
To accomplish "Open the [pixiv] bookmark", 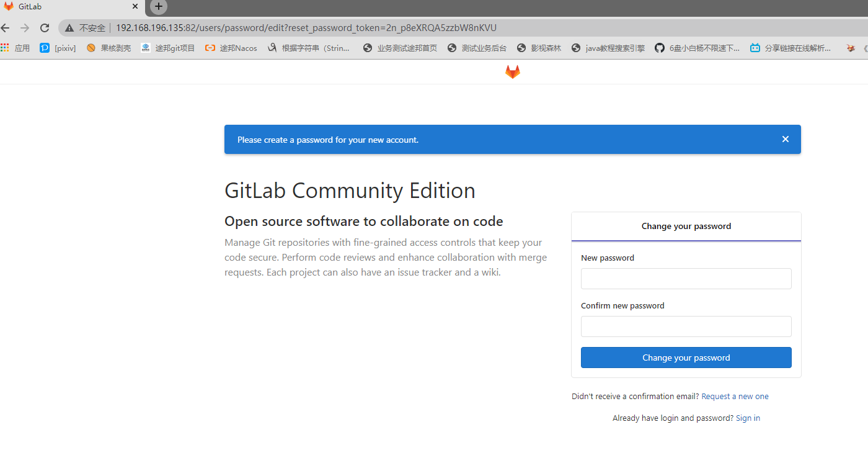I will pyautogui.click(x=58, y=48).
